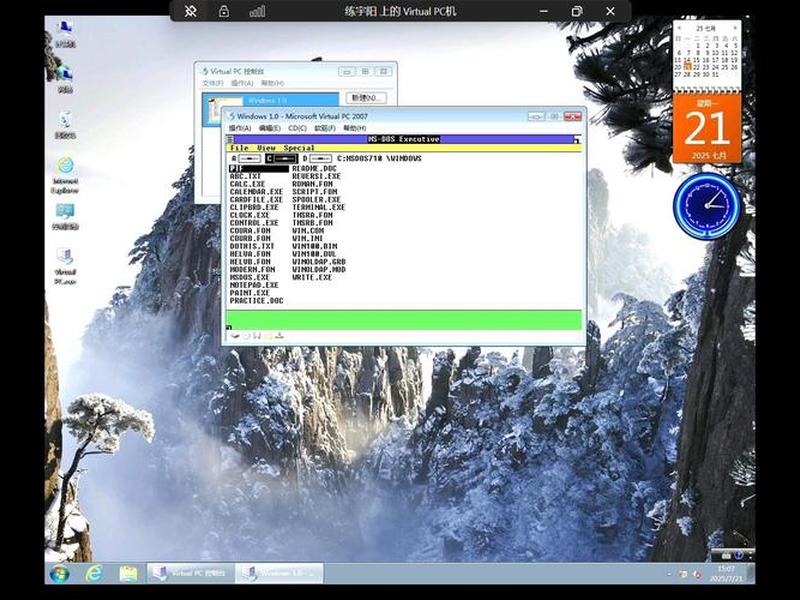
Task: Select CARDFILE.EXE in file list
Action: pos(256,199)
